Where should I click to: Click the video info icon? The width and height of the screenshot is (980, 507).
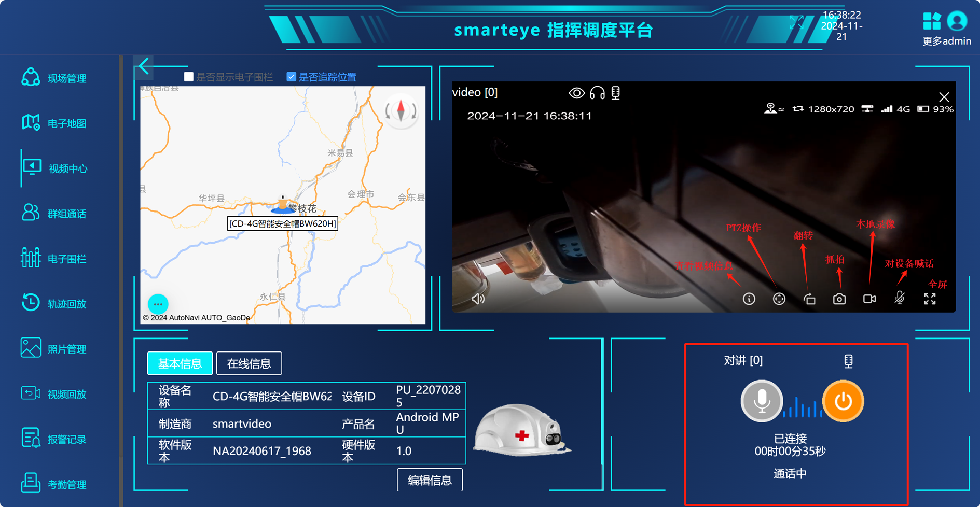[x=749, y=299]
